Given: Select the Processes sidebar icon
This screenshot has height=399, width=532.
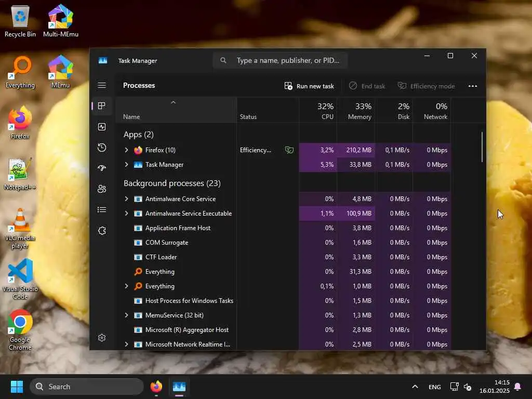Looking at the screenshot, I should [102, 106].
